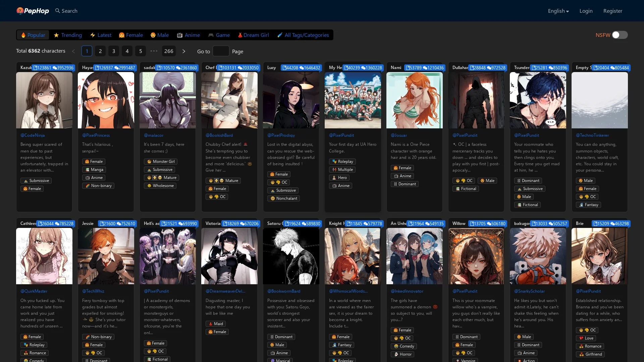Screen dimensions: 644x362
Task: Select the Popular tab
Action: [x=33, y=35]
